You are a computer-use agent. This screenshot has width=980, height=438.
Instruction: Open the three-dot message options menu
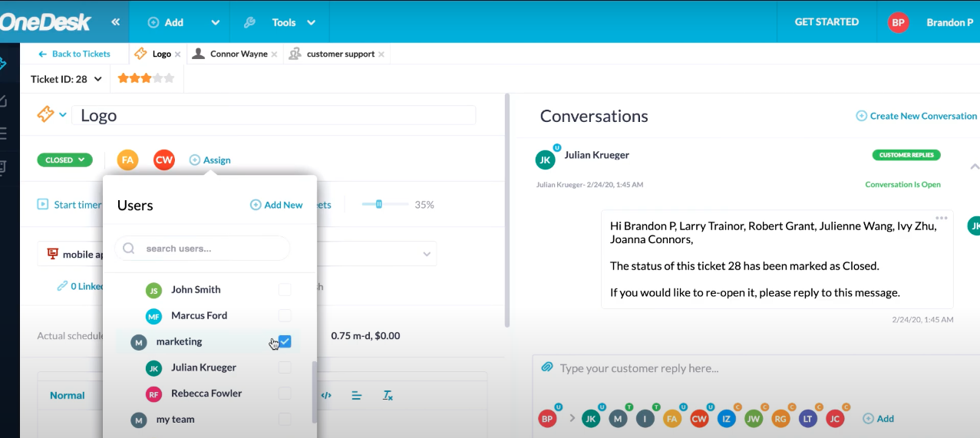click(x=942, y=219)
